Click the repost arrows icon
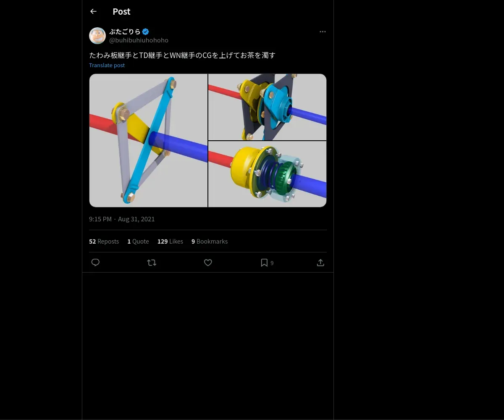 point(152,262)
